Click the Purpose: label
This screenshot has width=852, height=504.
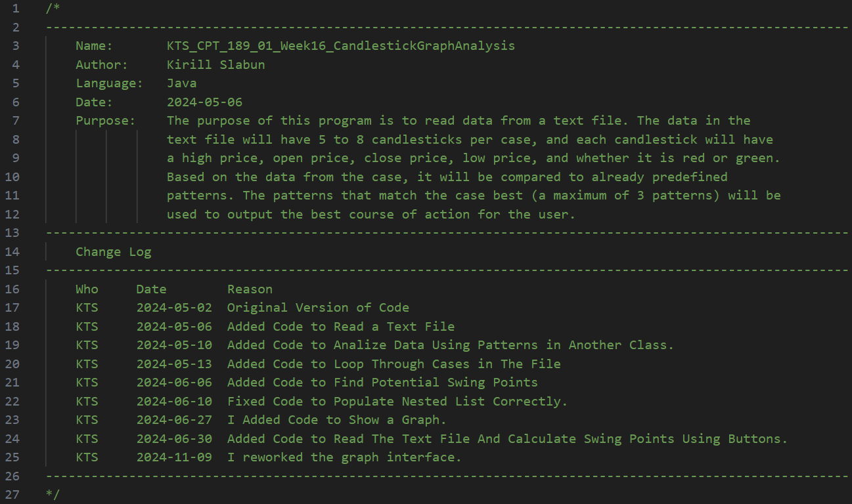105,121
